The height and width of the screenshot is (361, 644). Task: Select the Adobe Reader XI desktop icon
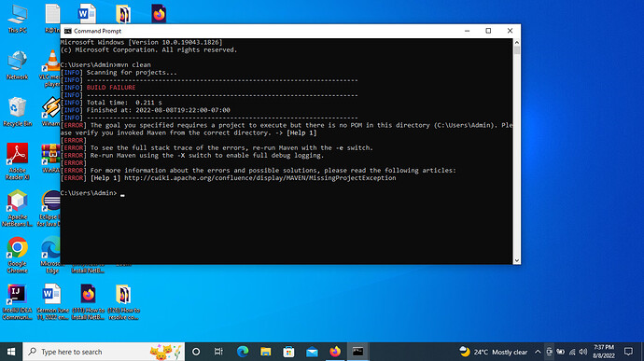point(17,161)
